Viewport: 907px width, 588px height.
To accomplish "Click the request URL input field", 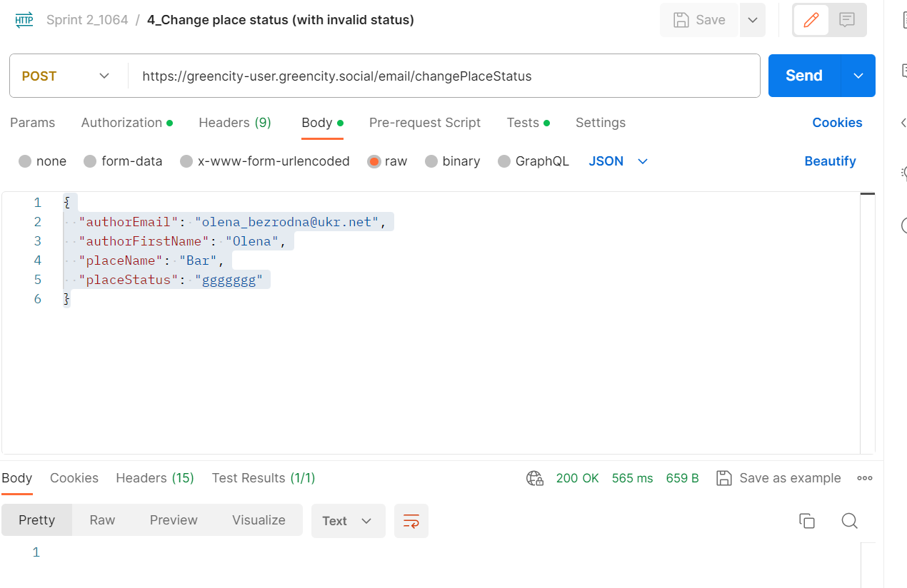I will (x=444, y=76).
